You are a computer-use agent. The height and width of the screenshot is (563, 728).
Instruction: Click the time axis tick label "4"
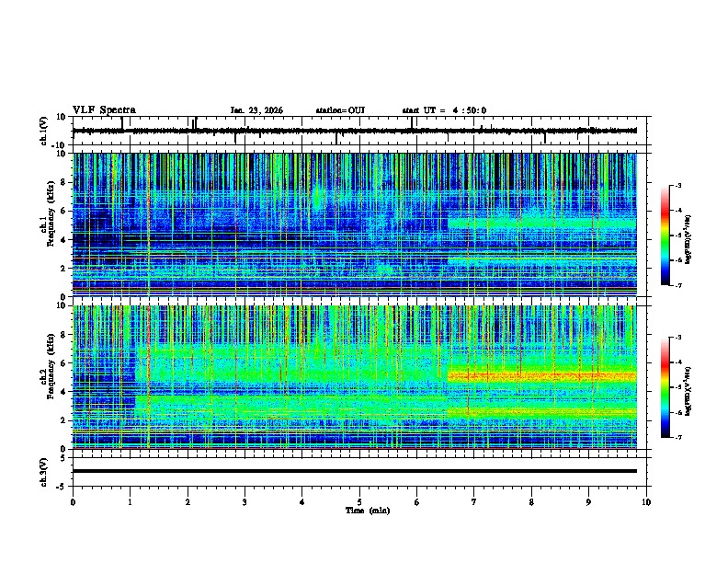click(302, 502)
